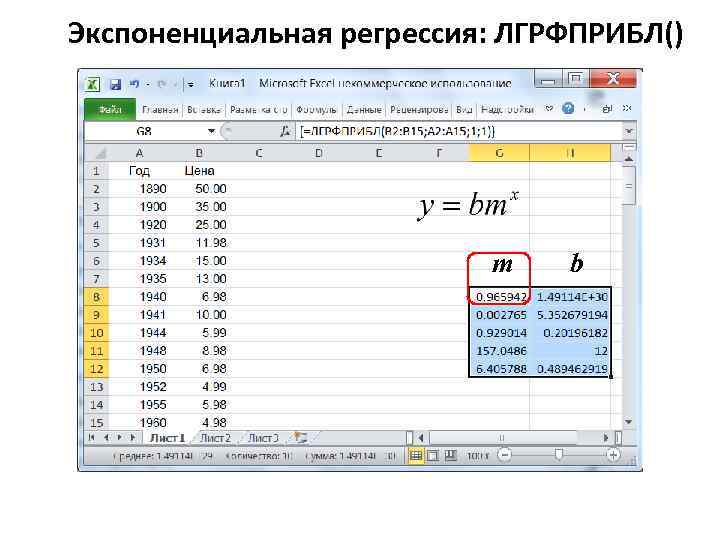The height and width of the screenshot is (540, 720).
Task: Click the cell containing Цена
Action: click(199, 171)
